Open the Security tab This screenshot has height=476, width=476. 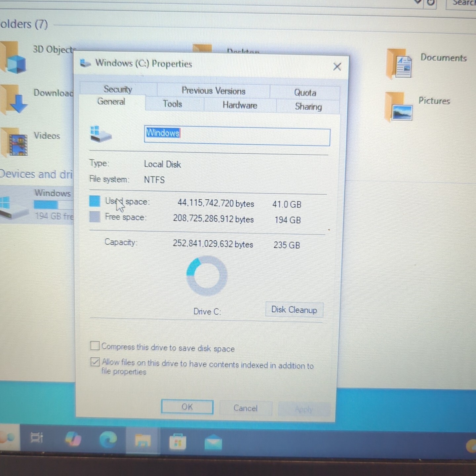[x=118, y=89]
